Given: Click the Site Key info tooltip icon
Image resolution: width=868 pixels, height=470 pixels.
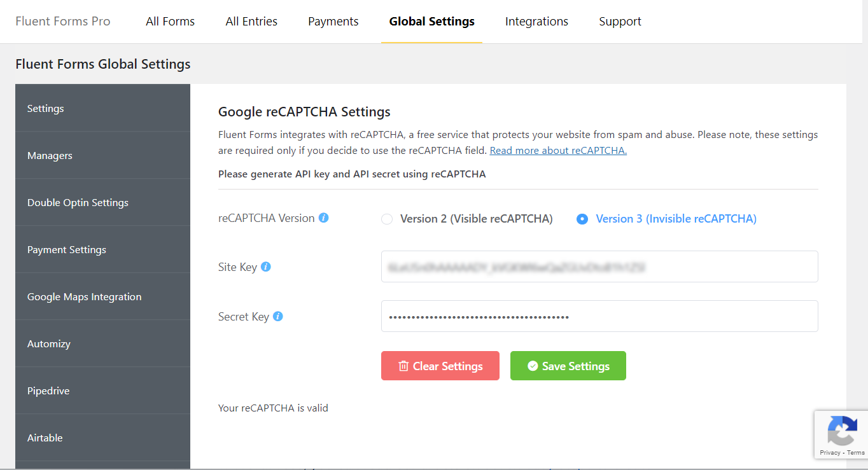Looking at the screenshot, I should pyautogui.click(x=266, y=266).
